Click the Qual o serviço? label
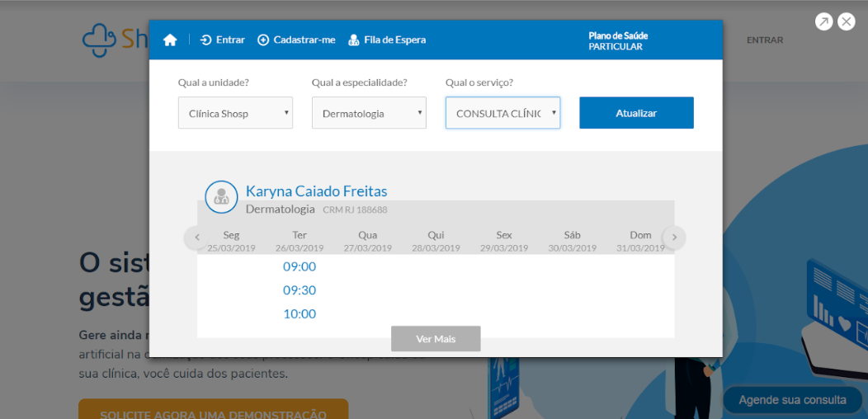Image resolution: width=868 pixels, height=419 pixels. (479, 82)
